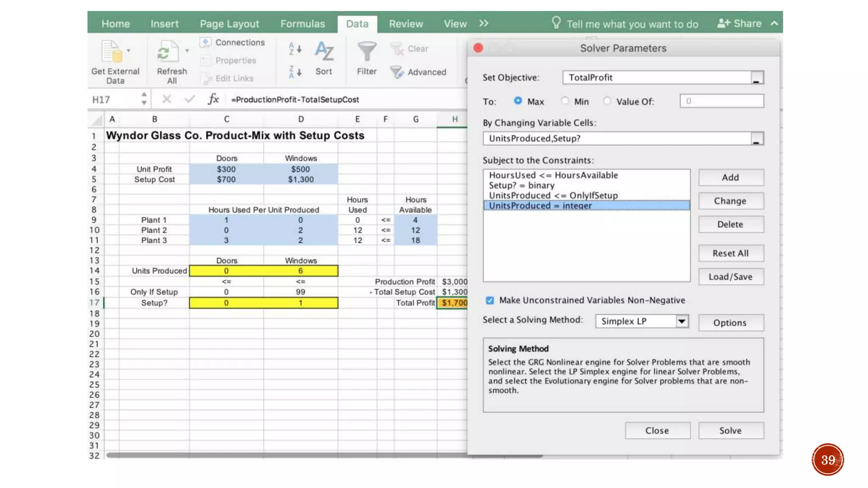Image resolution: width=868 pixels, height=488 pixels.
Task: Switch to the Home tab
Action: tap(116, 24)
